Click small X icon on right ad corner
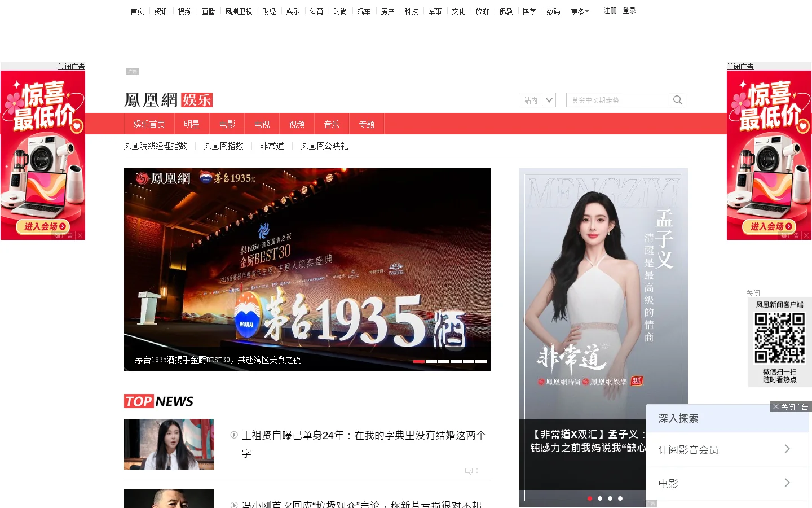This screenshot has height=508, width=812. click(806, 235)
